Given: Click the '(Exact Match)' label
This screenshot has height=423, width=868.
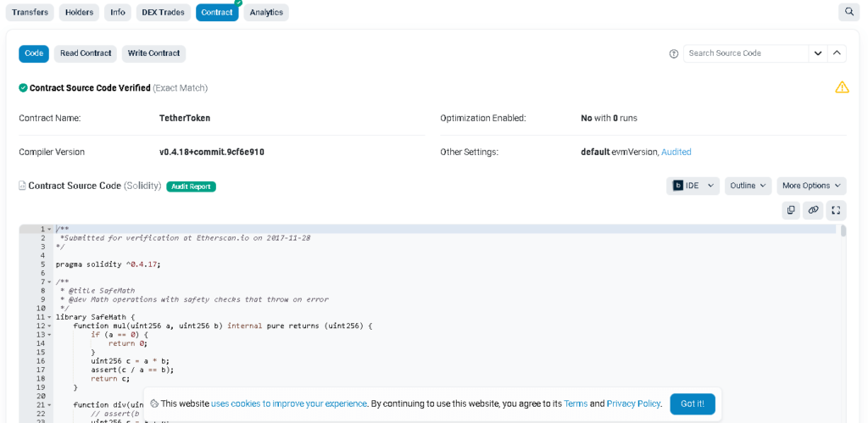Looking at the screenshot, I should (181, 88).
